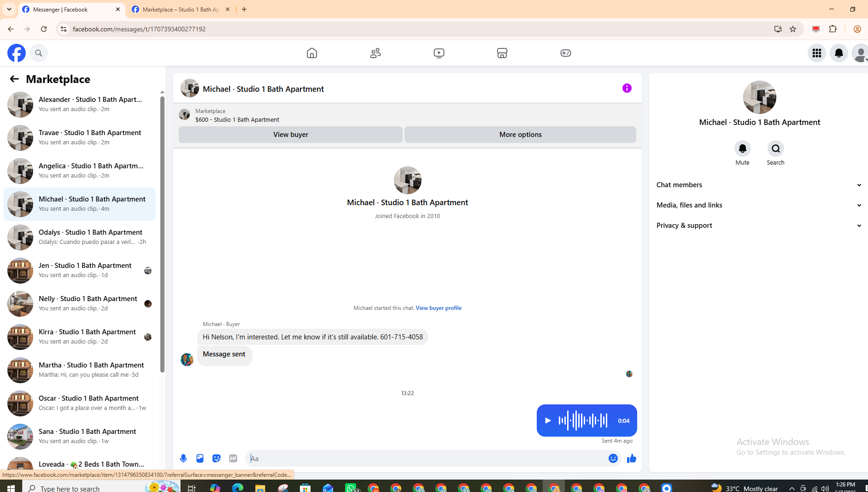
Task: Open the notifications bell icon
Action: coord(839,53)
